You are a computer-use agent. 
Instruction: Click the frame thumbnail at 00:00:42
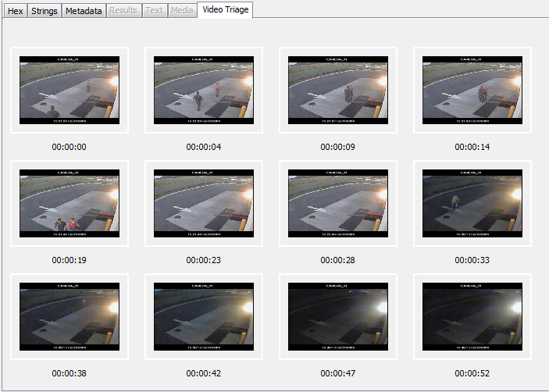[204, 316]
